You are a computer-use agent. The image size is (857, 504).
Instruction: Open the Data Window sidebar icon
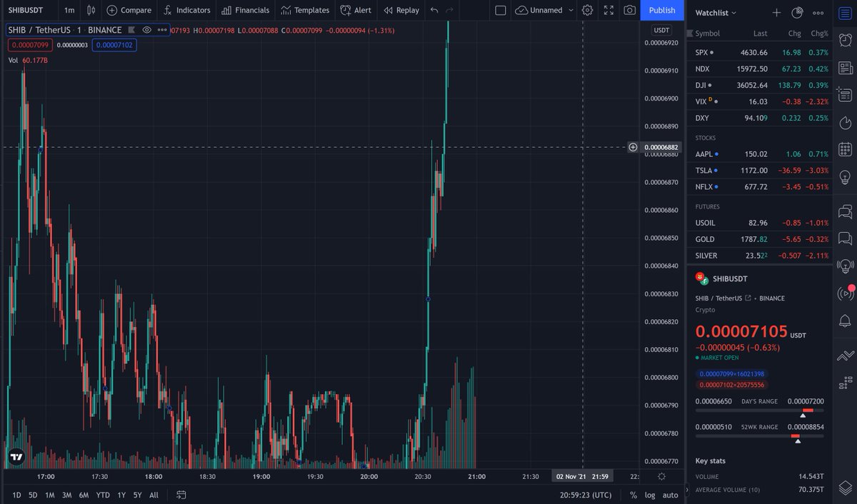[846, 95]
